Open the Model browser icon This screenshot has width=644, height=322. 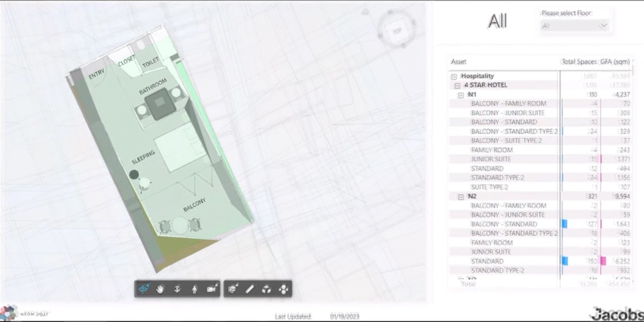[x=283, y=289]
